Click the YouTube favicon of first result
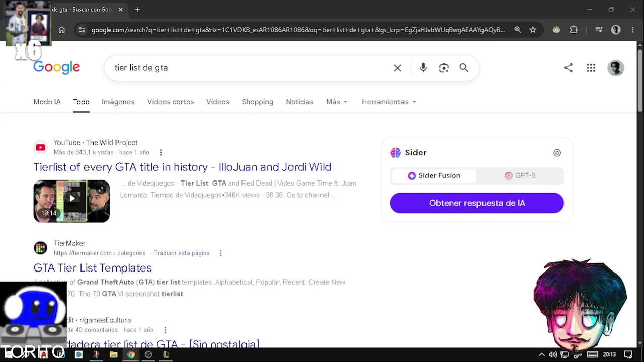This screenshot has height=362, width=644. pyautogui.click(x=40, y=147)
